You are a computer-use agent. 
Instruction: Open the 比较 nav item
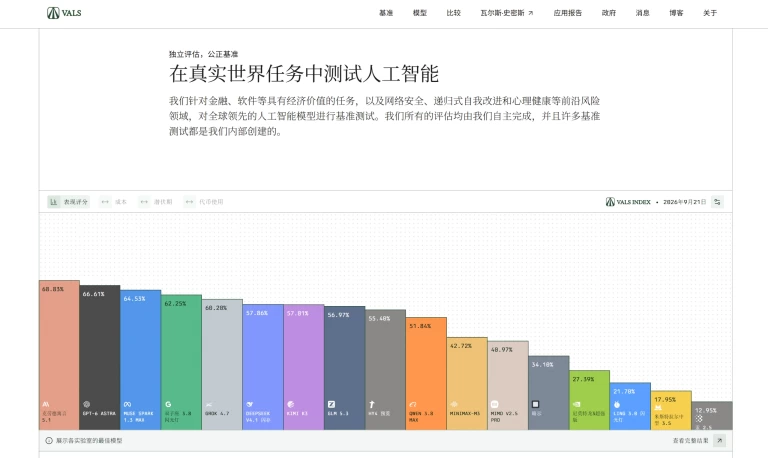[x=454, y=13]
